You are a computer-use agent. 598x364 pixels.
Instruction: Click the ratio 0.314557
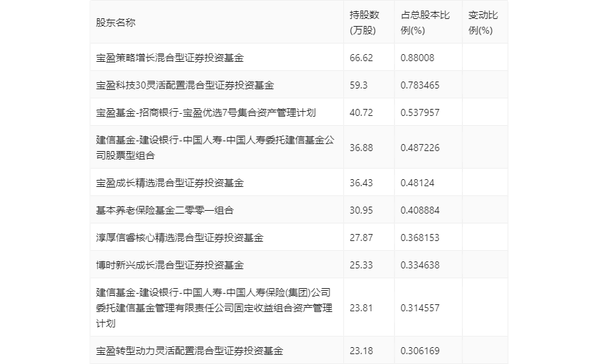(x=420, y=308)
